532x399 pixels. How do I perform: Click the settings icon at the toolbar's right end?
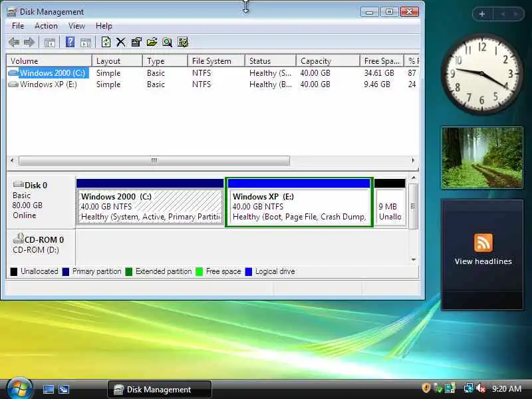pyautogui.click(x=182, y=42)
